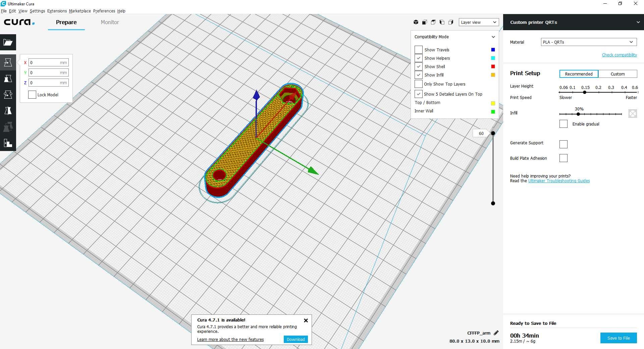Select the Rotate tool in the left toolbar
Viewport: 644px width, 349px height.
point(8,95)
